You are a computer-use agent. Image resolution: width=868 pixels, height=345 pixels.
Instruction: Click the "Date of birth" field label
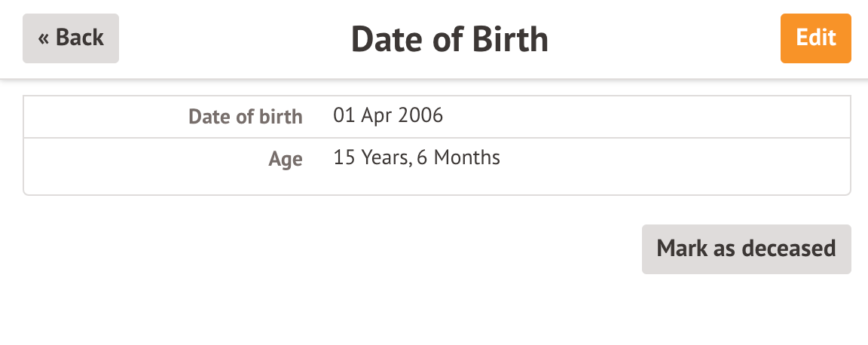tap(246, 117)
